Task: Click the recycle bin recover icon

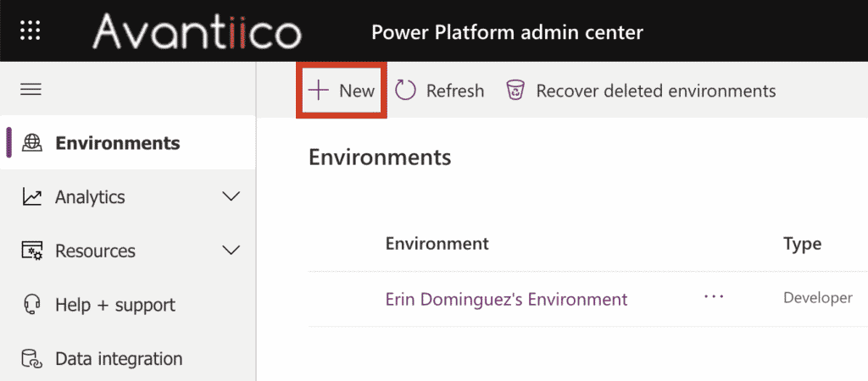Action: point(516,90)
